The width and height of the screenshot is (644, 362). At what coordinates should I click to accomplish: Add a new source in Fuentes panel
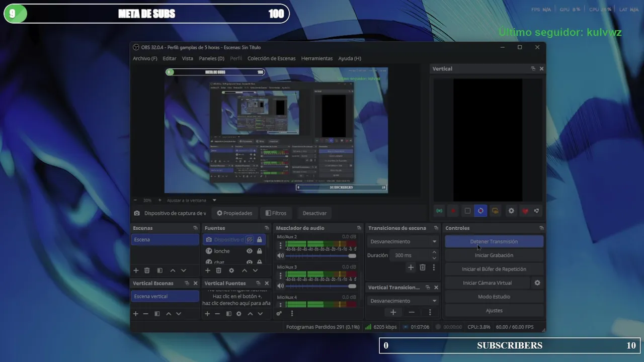click(207, 270)
